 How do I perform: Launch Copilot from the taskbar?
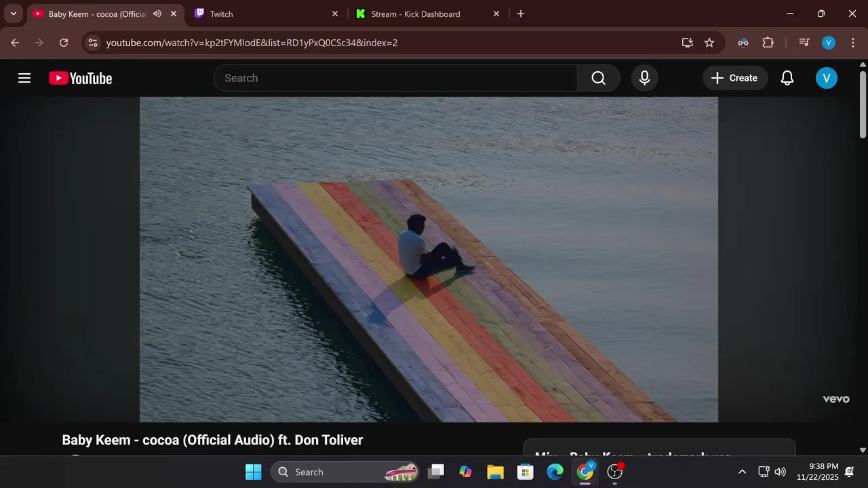(466, 472)
